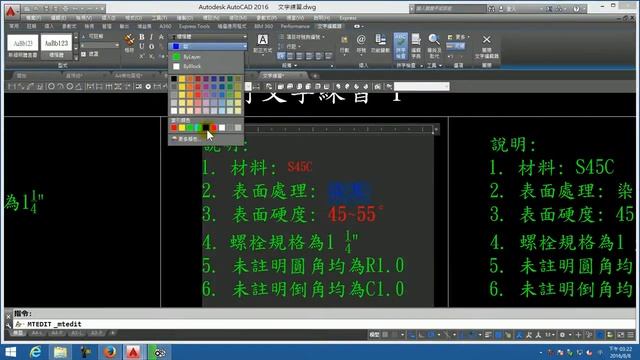Viewport: 640px width, 360px height.
Task: Click the undo arrow in the options panel
Action: pos(450,56)
